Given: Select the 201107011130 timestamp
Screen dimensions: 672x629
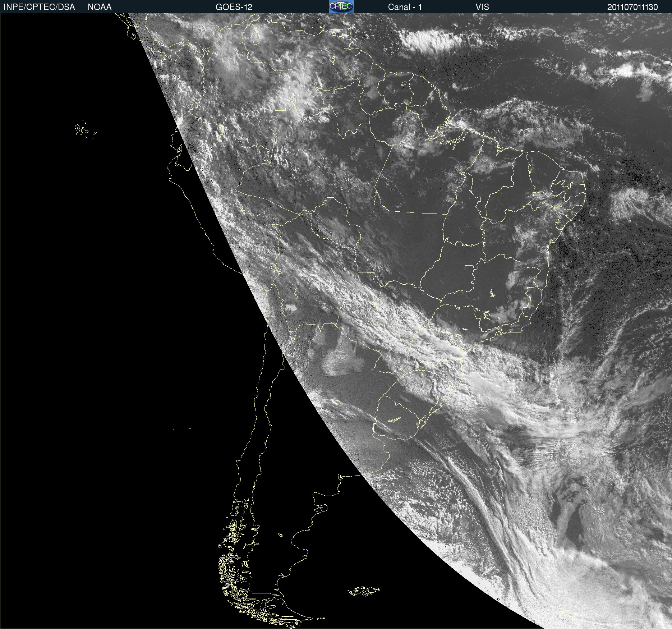Looking at the screenshot, I should click(x=632, y=7).
